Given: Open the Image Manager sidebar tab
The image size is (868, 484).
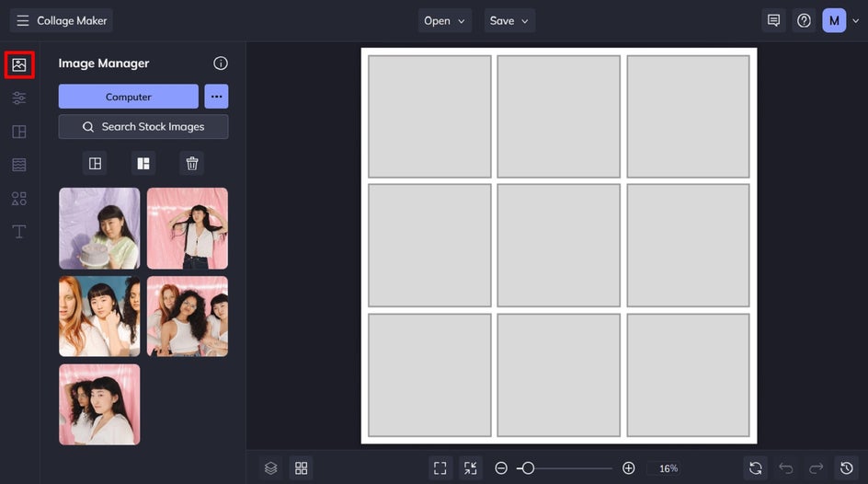Looking at the screenshot, I should [19, 64].
